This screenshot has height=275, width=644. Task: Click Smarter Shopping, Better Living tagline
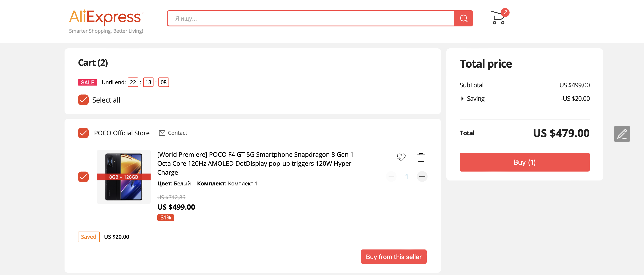coord(106,31)
